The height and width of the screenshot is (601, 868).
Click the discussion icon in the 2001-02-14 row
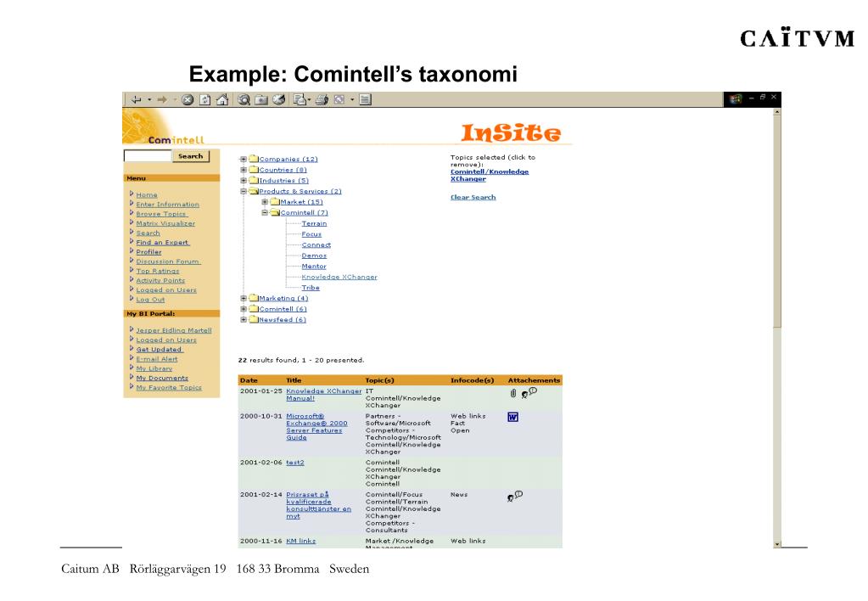515,497
